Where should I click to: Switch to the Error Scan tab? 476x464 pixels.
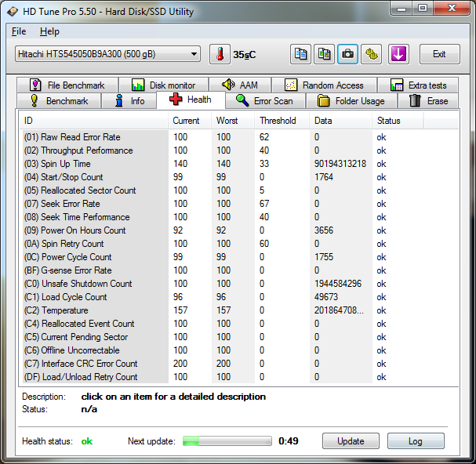pos(265,101)
